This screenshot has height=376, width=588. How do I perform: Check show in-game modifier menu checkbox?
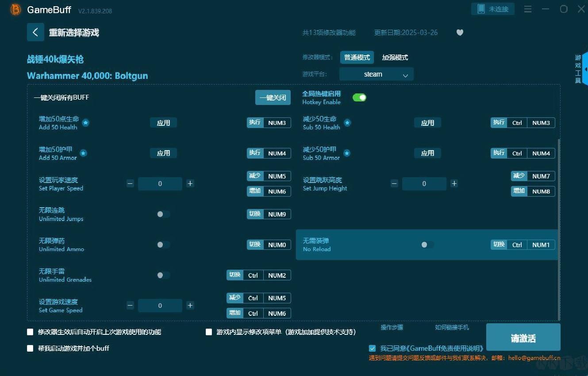[209, 332]
